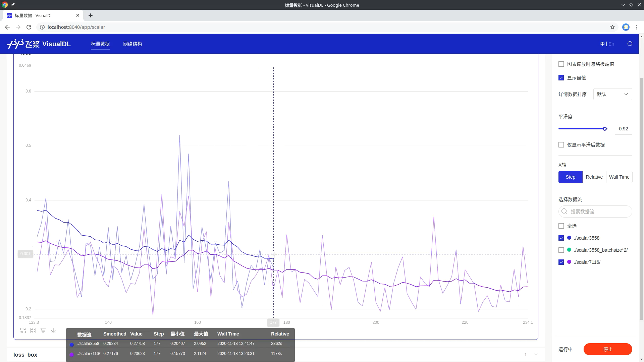
Task: Uncheck the 显示最值 checkbox
Action: point(561,78)
